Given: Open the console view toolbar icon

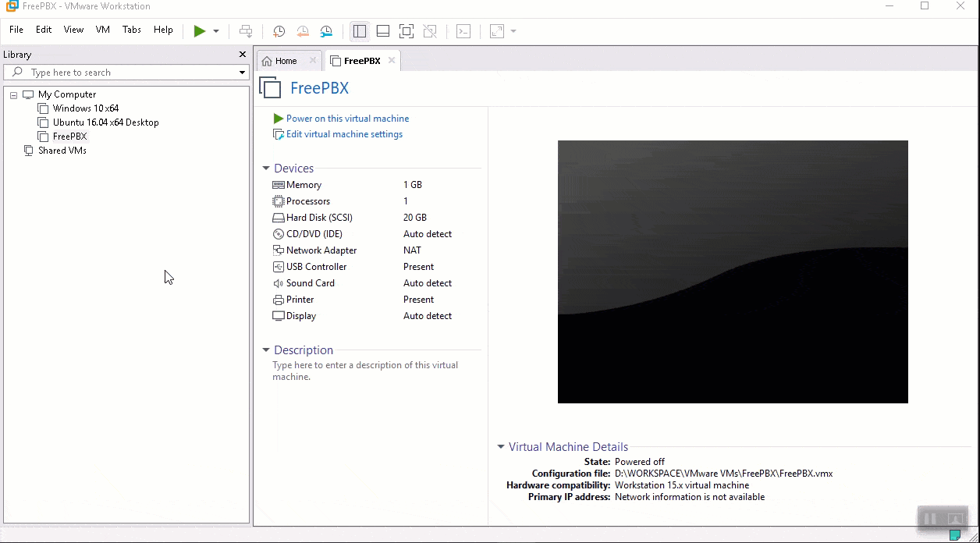Looking at the screenshot, I should point(463,31).
